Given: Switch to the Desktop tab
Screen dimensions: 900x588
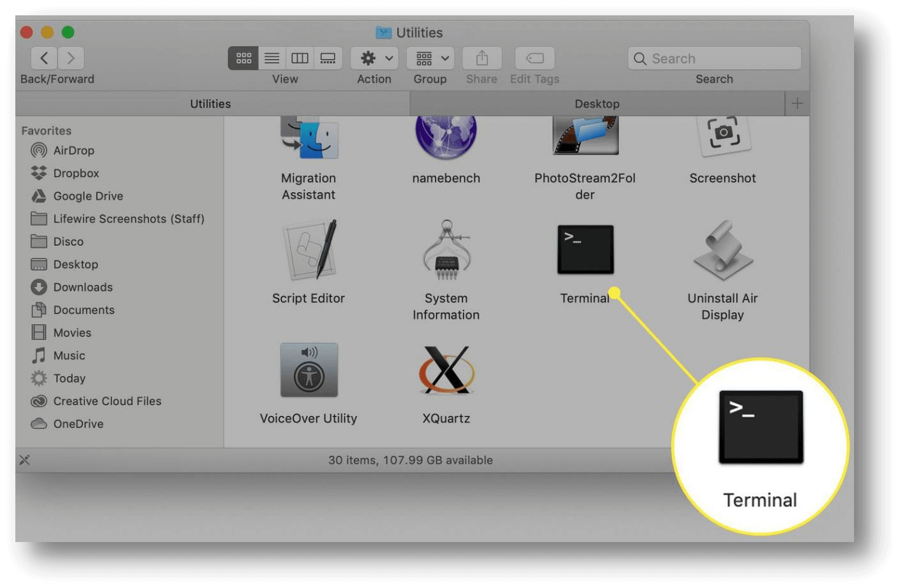Looking at the screenshot, I should click(597, 103).
